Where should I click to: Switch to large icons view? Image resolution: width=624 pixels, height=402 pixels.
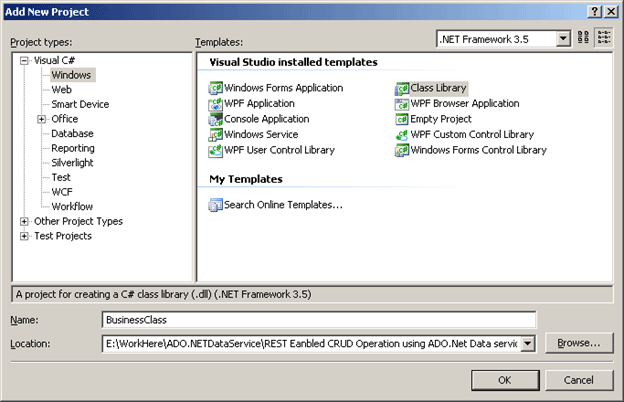pos(584,38)
